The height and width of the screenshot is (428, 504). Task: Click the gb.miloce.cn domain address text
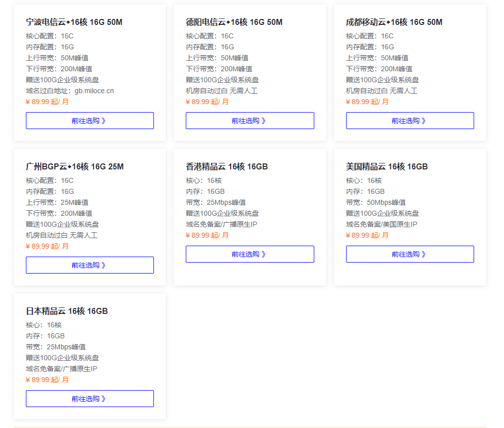point(94,91)
